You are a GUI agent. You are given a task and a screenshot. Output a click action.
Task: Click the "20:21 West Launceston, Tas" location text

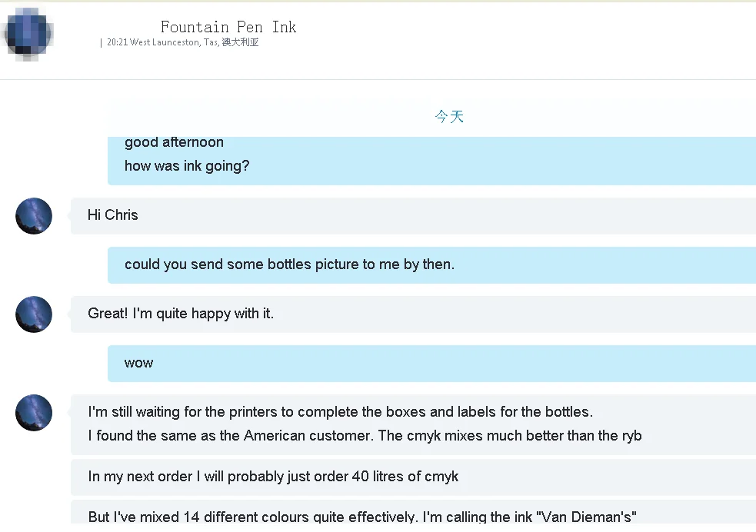pos(182,43)
